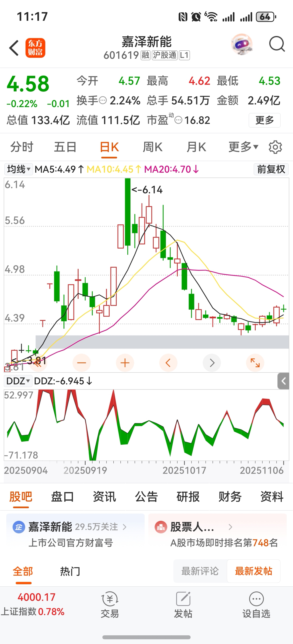The image size is (293, 644).
Task: Tap the MA20:4.70 value label
Action: click(x=171, y=169)
